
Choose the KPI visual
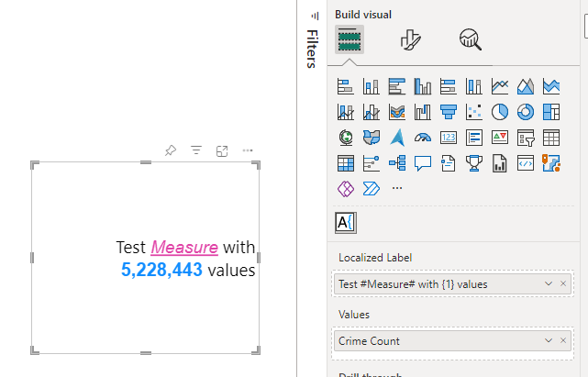(500, 138)
